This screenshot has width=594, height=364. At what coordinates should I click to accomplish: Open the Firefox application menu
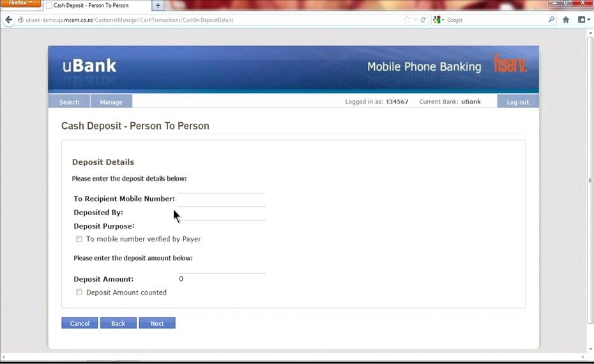click(x=20, y=3)
